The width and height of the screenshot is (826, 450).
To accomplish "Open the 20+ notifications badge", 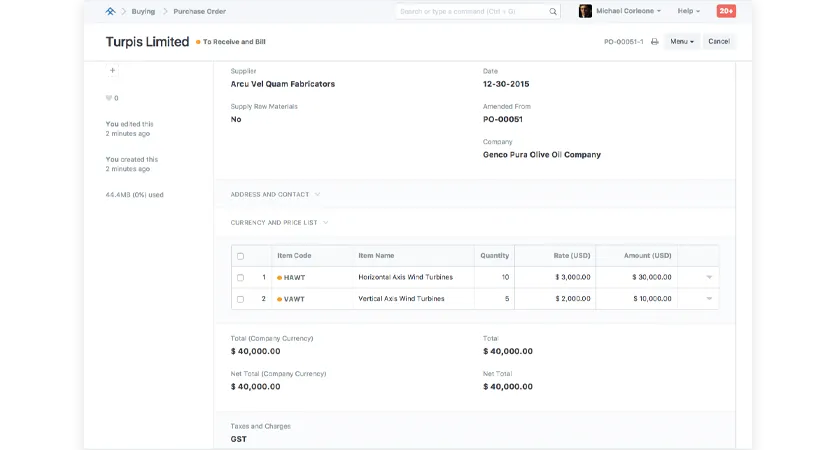I will pyautogui.click(x=726, y=11).
